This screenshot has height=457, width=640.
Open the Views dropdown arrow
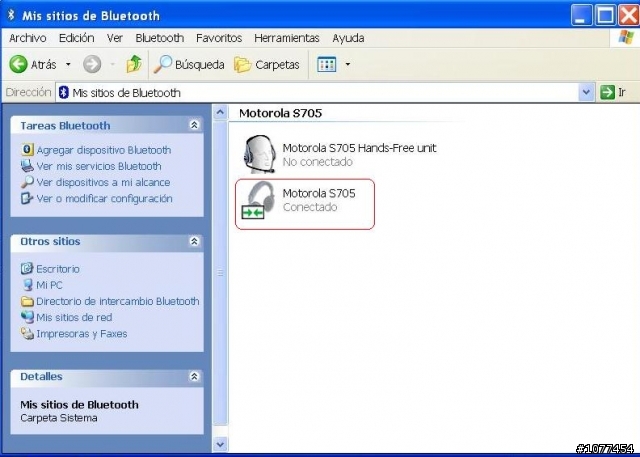[x=347, y=64]
